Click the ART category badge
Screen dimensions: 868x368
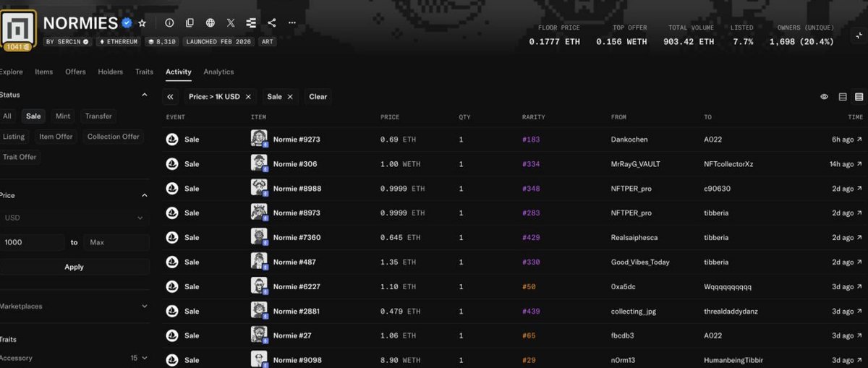pos(267,42)
